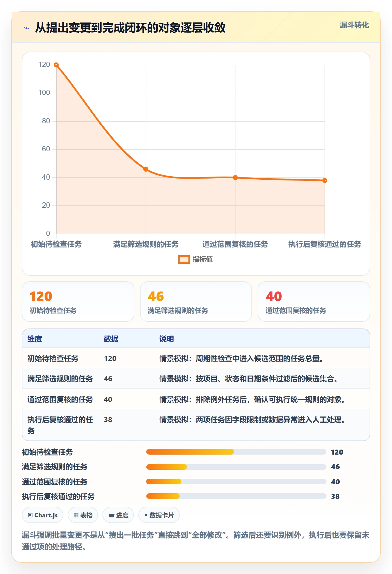Click the 通过范围复核的任务 progress bar

[x=236, y=482]
